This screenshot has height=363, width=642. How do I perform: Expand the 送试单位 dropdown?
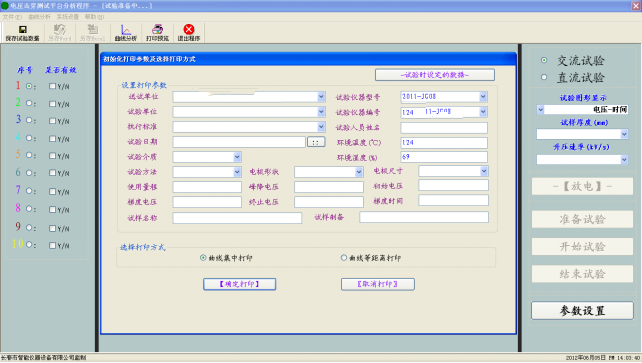(x=321, y=97)
